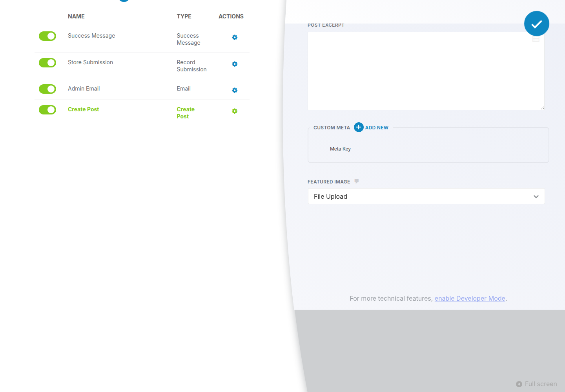Toggle off the Store Submission action
Viewport: 565px width, 392px height.
click(x=47, y=63)
